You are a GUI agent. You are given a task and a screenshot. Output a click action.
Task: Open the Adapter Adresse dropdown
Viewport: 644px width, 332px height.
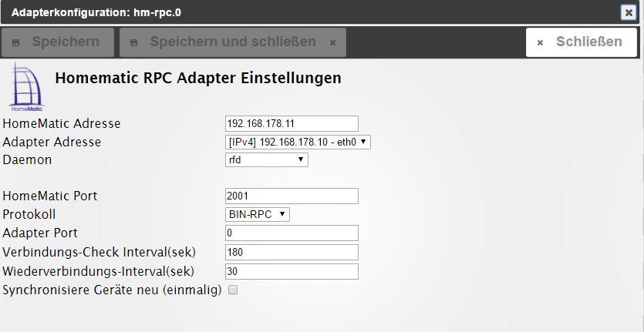tap(298, 142)
